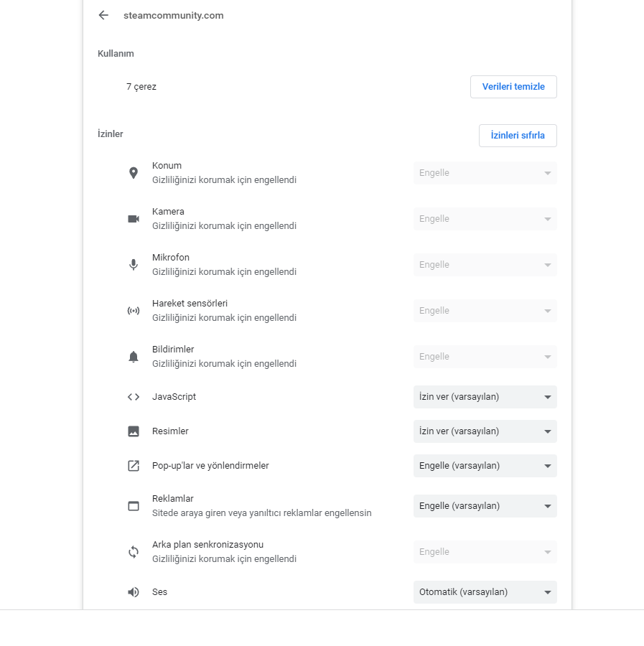The image size is (644, 646).
Task: Click the Arka plan senkronizasyonu sync icon
Action: click(x=134, y=552)
